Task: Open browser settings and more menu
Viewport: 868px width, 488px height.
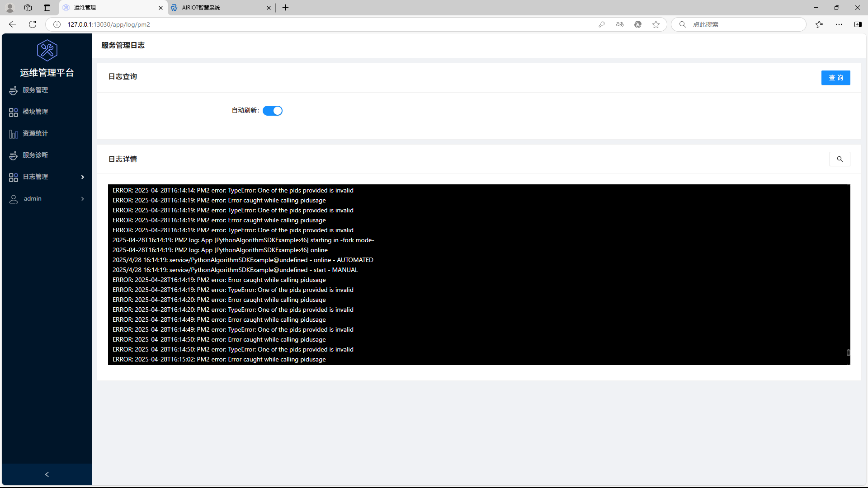Action: 839,24
